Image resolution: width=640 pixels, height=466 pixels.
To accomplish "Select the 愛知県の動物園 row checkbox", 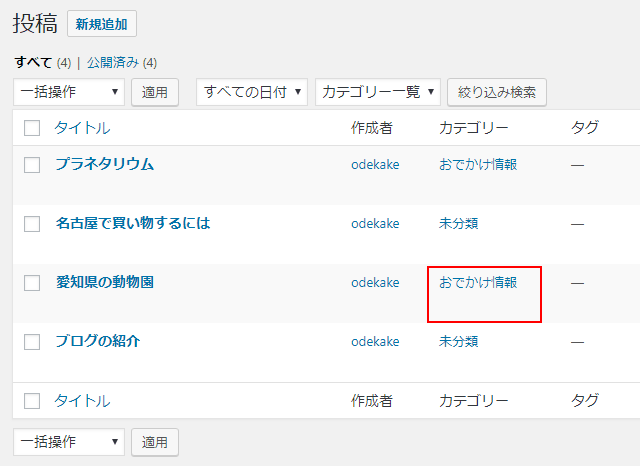I will point(32,283).
